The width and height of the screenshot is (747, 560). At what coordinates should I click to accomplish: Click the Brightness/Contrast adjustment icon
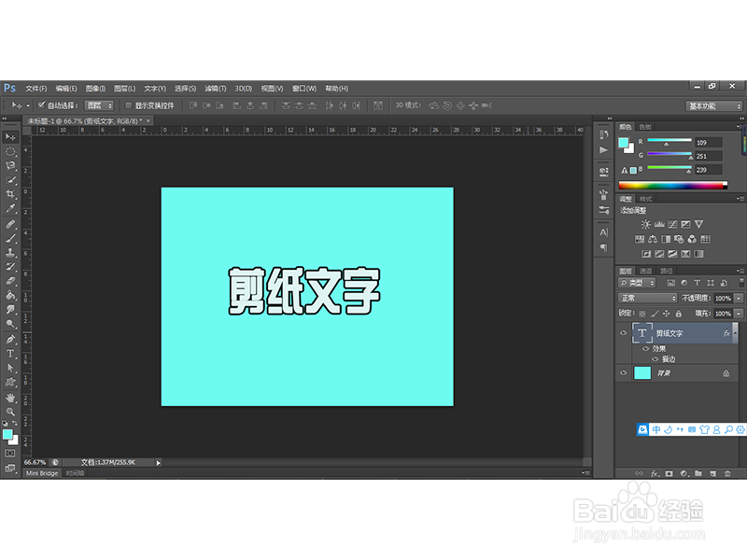(645, 224)
